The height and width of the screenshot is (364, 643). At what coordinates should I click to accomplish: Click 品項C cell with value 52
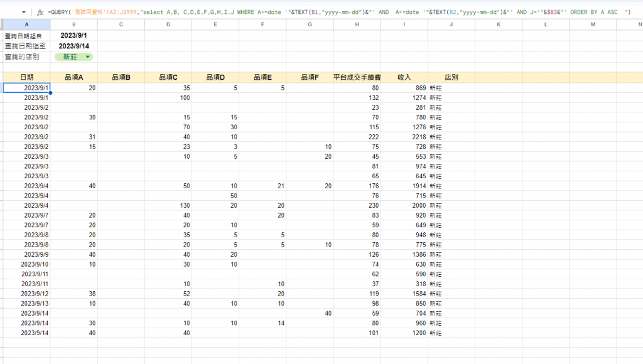[168, 294]
